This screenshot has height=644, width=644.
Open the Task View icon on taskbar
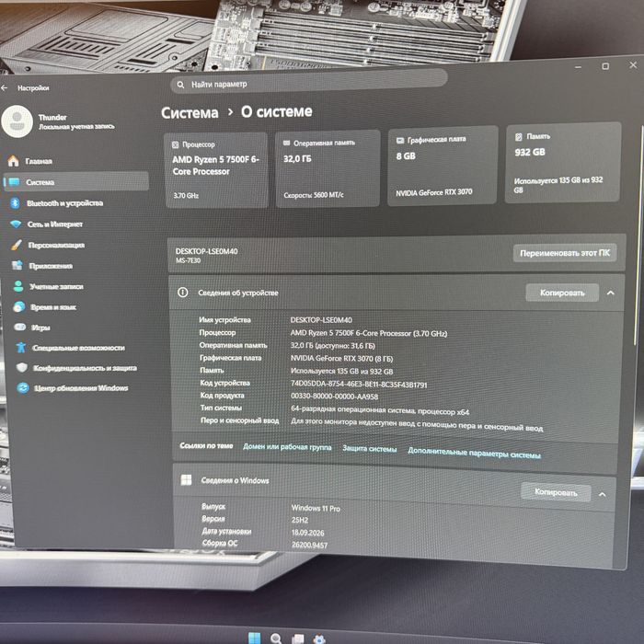[298, 639]
